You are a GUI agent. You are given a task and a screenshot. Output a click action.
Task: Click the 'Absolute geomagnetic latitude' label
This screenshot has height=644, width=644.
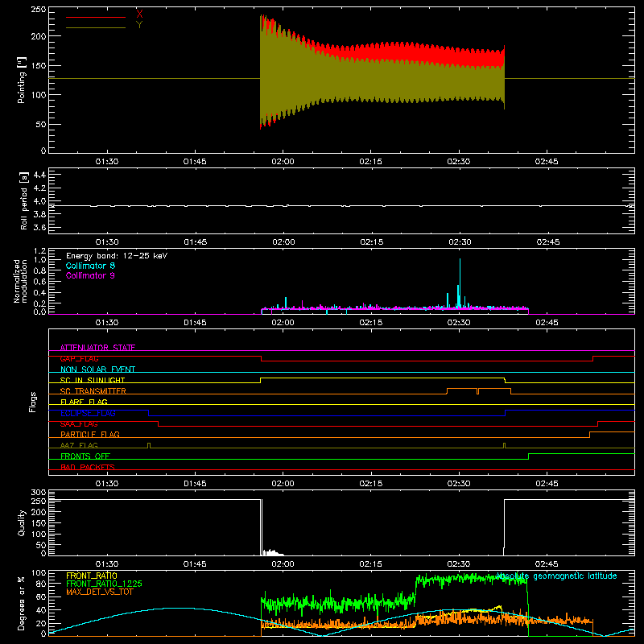point(556,576)
